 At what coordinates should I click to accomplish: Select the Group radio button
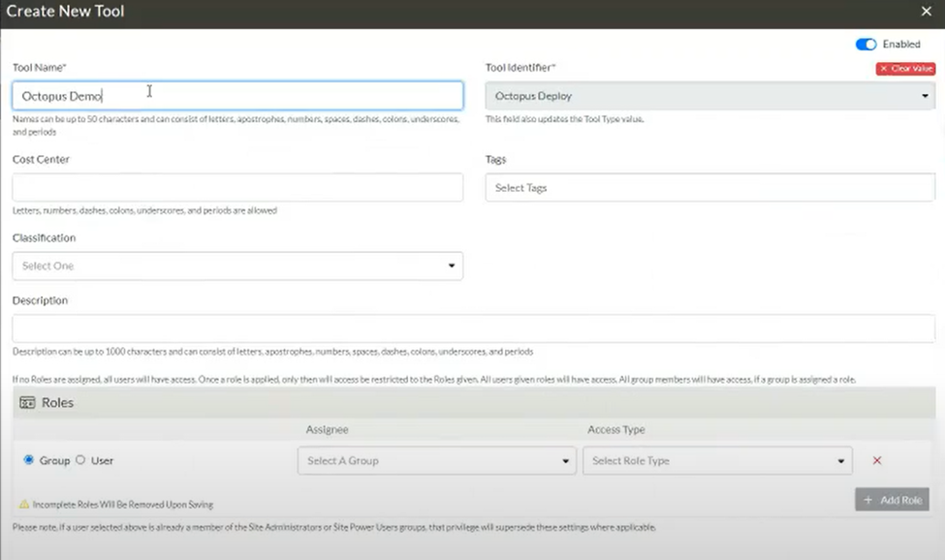(x=28, y=460)
